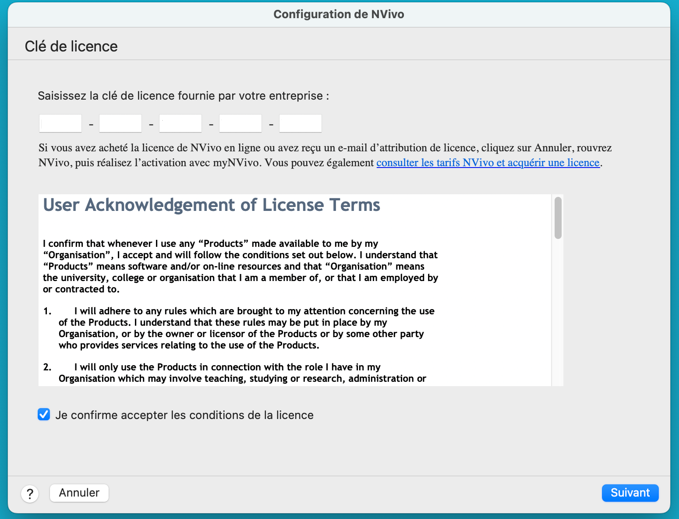The height and width of the screenshot is (519, 679).
Task: Focus the fourth license key field
Action: [x=240, y=123]
